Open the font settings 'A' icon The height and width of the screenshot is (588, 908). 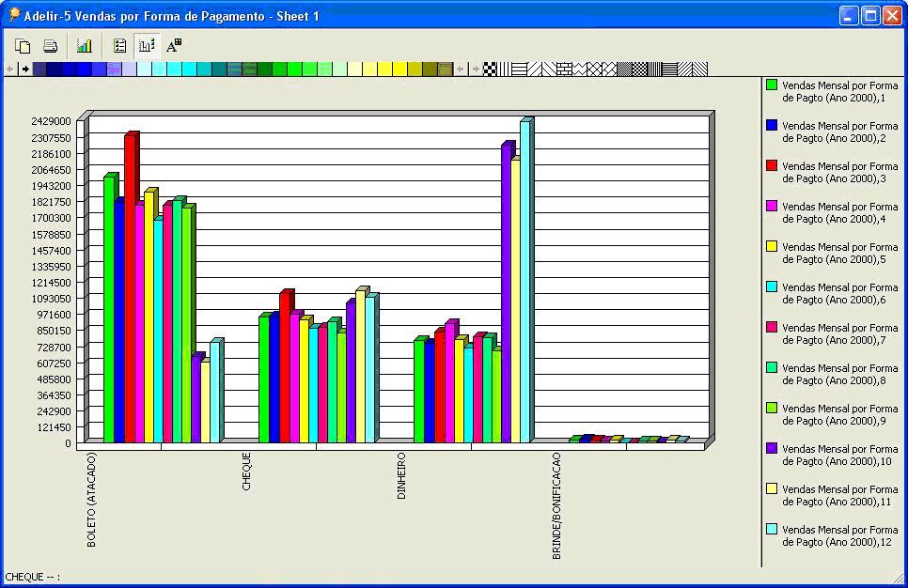pos(174,45)
